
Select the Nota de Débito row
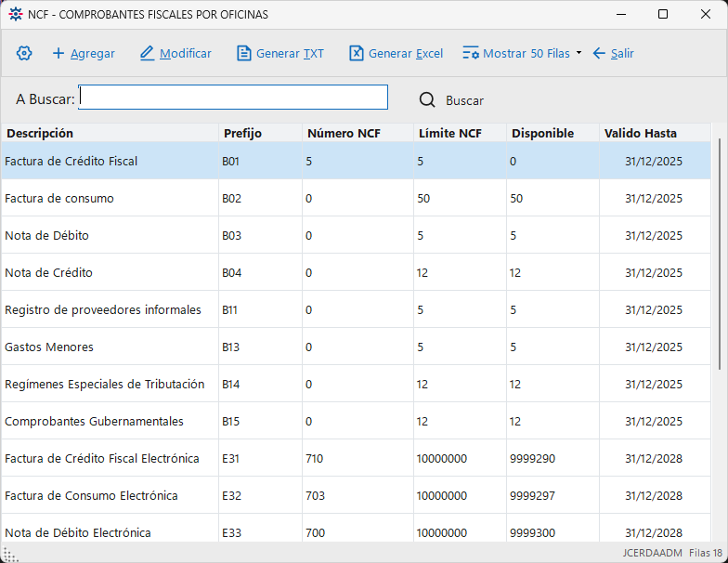point(357,235)
